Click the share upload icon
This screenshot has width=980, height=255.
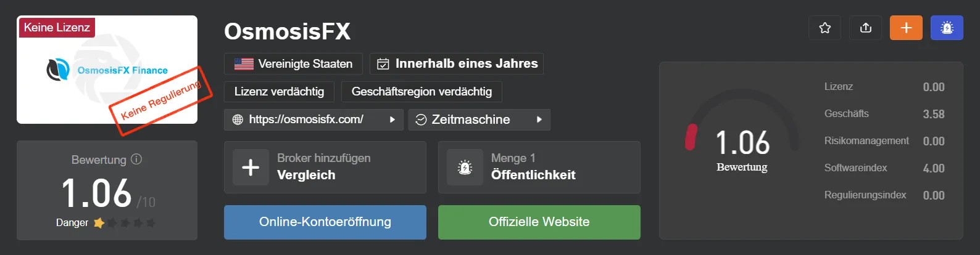865,28
